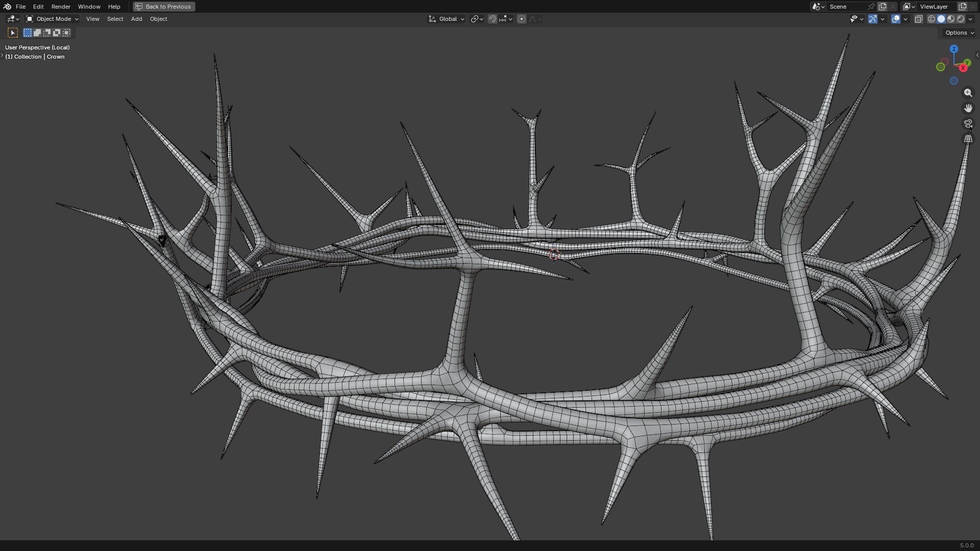Switch to Solid shading
Screen dimensions: 980x551
(941, 19)
